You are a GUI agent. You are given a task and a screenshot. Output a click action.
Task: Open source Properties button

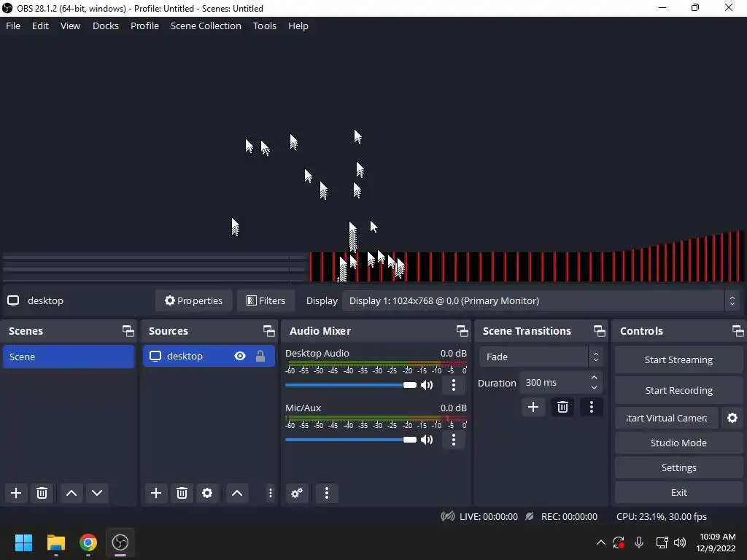coord(194,301)
